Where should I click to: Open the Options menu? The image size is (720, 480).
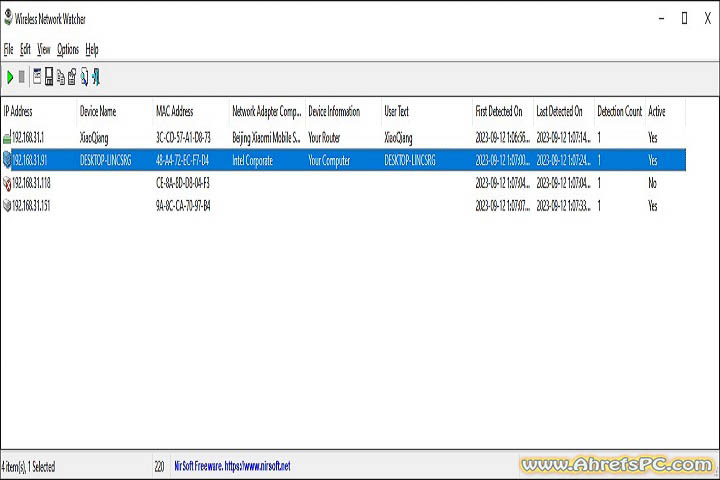(68, 49)
